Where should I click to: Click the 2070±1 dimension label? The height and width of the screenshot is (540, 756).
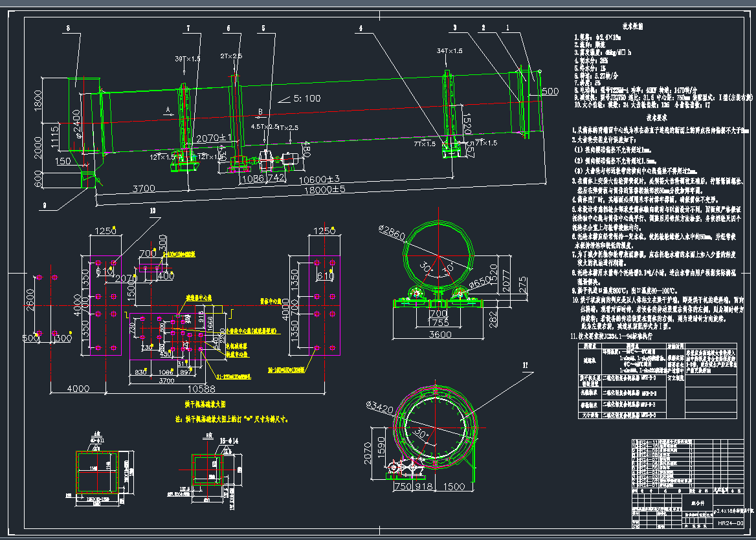(214, 139)
